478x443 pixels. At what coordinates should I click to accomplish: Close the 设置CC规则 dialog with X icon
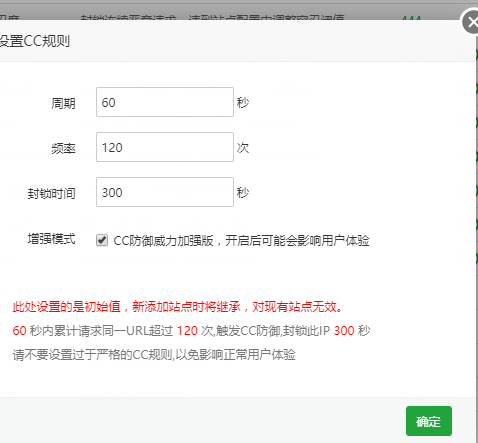[471, 22]
